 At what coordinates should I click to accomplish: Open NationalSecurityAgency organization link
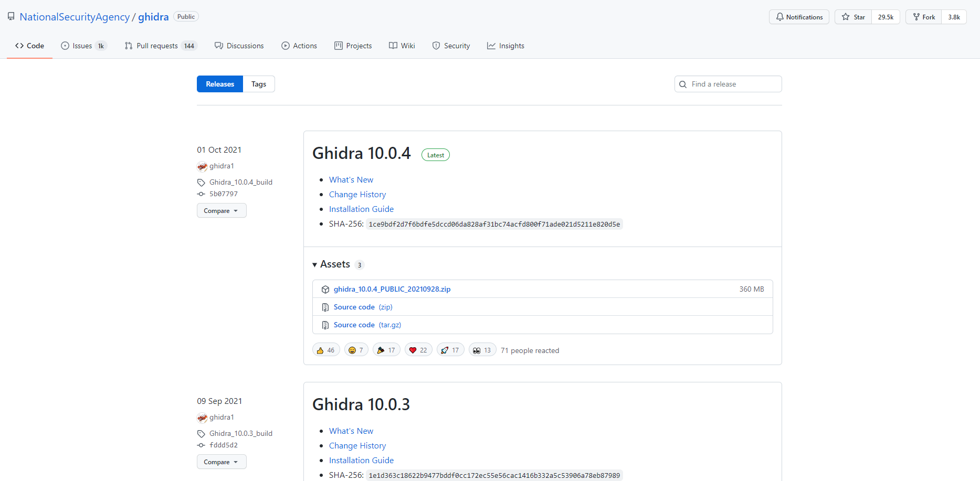pyautogui.click(x=75, y=17)
